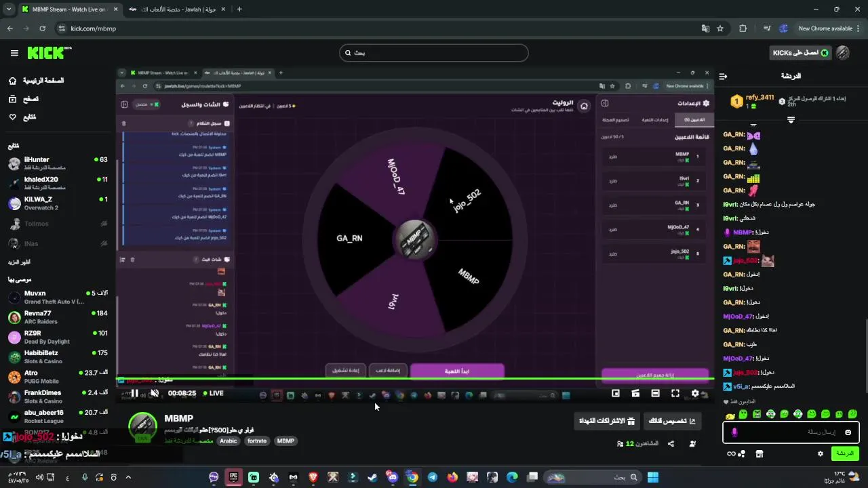
Task: Select the MBMP tag
Action: coord(285,441)
